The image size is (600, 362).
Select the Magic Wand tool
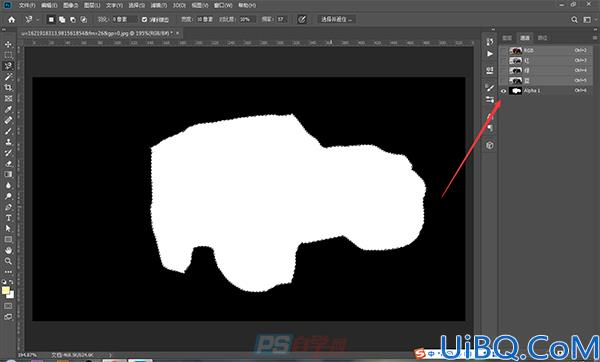[x=8, y=77]
